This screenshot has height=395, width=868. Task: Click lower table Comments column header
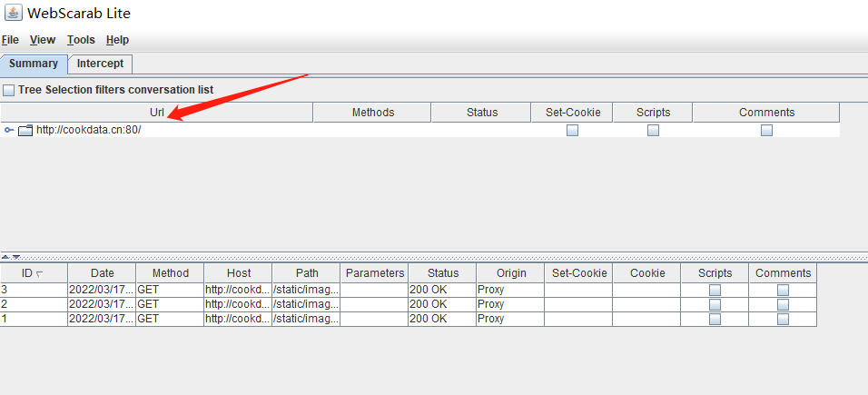click(x=783, y=273)
